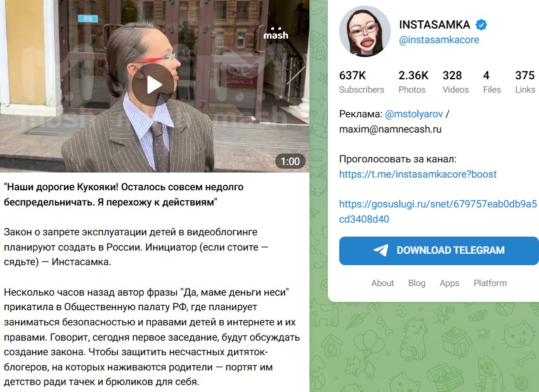
Task: Open the About footer link
Action: click(x=382, y=283)
